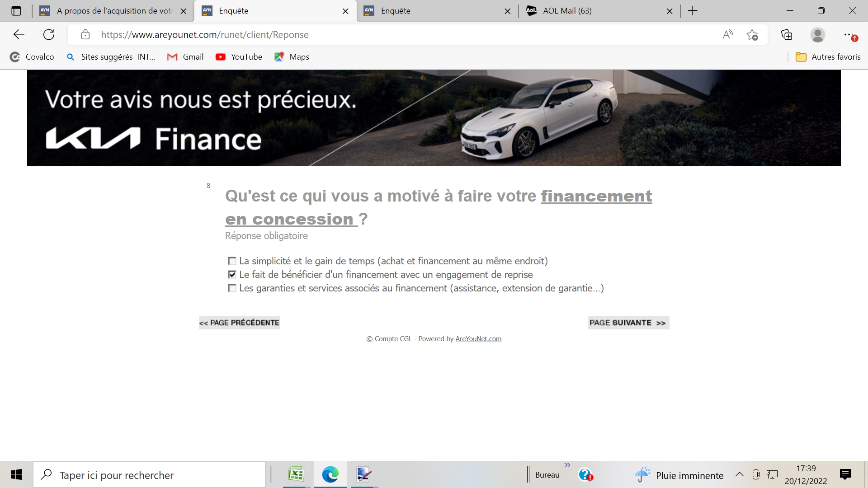Screen dimensions: 868x488
Task: Add page to favorites star icon
Action: [x=752, y=35]
